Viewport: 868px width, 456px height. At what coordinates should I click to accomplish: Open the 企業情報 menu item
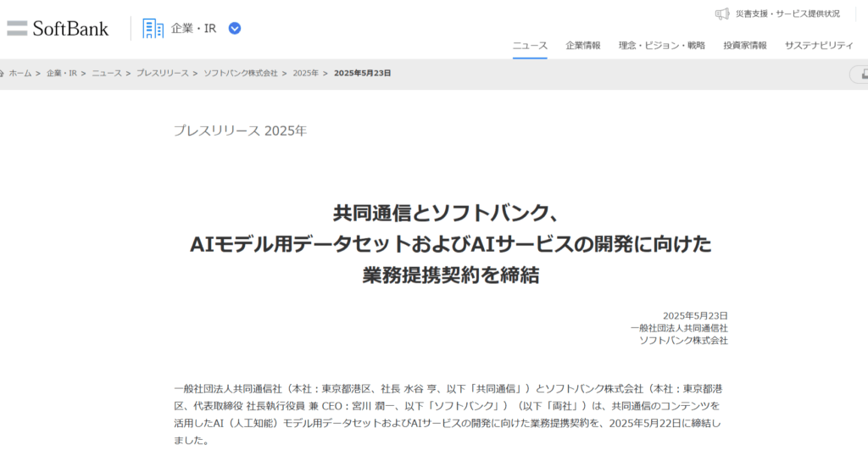click(x=583, y=46)
